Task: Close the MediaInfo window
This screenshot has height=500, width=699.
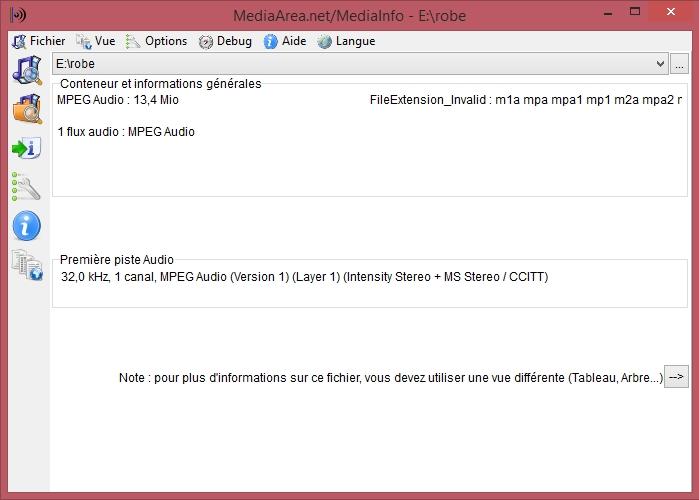Action: 670,12
